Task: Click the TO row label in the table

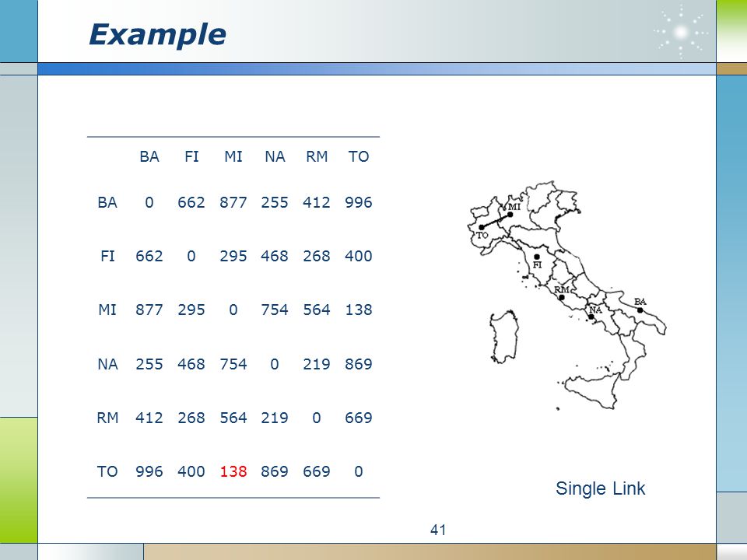Action: (107, 471)
